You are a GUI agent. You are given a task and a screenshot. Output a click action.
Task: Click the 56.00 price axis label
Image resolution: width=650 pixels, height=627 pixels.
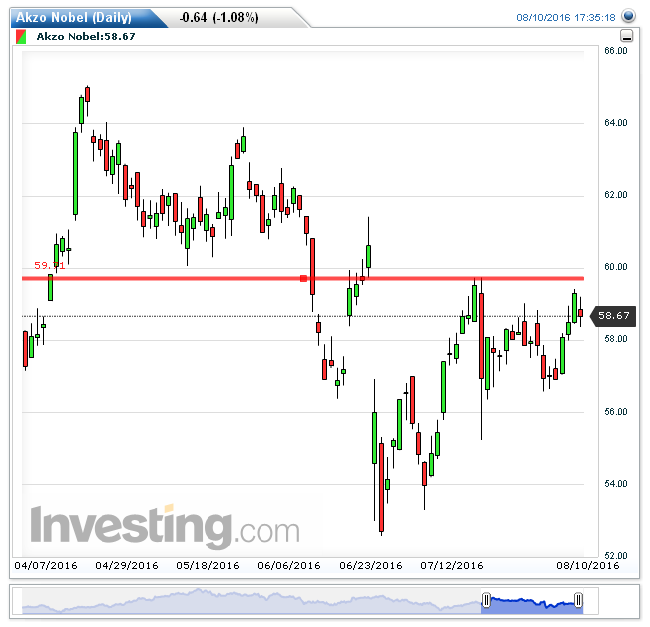[x=616, y=412]
